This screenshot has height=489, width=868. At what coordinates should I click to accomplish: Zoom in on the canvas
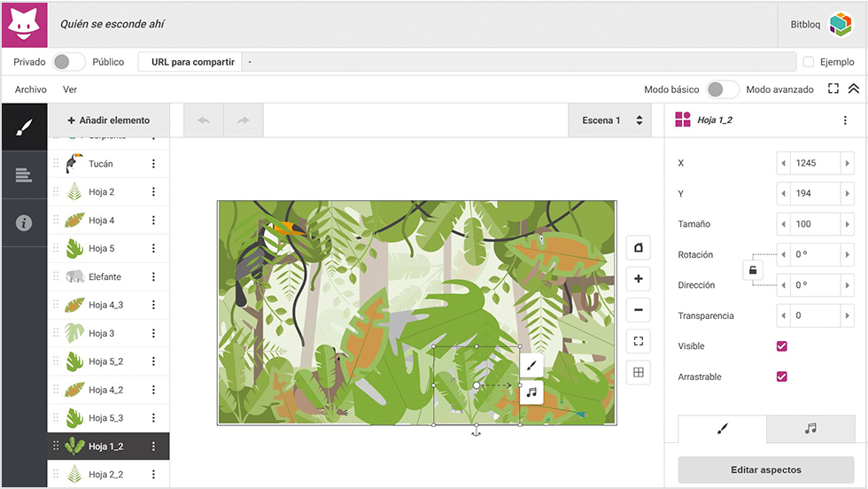pyautogui.click(x=639, y=278)
